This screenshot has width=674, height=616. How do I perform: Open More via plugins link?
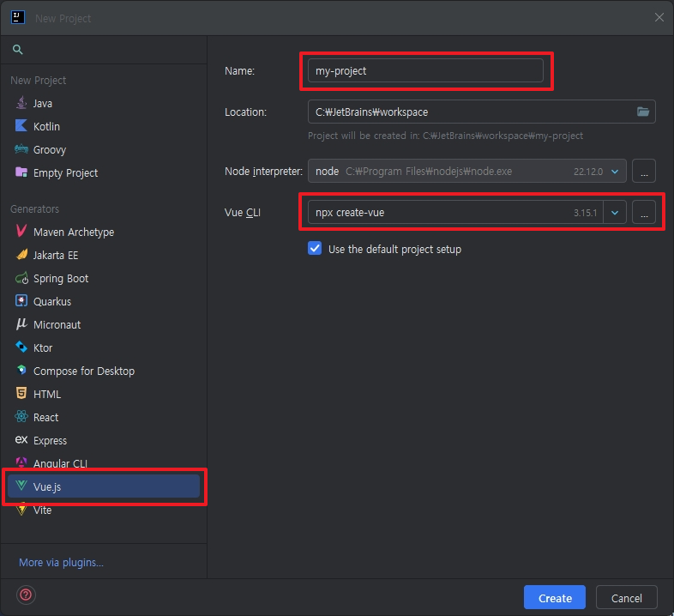[x=61, y=562]
